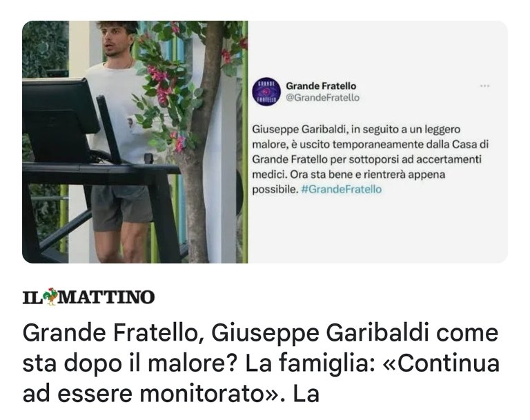Click the bold Grande Fratello account name

coord(321,86)
